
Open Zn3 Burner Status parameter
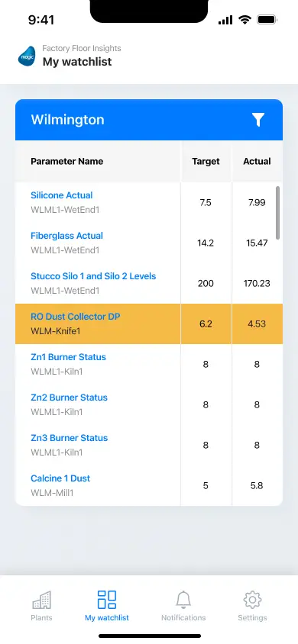[x=69, y=438]
